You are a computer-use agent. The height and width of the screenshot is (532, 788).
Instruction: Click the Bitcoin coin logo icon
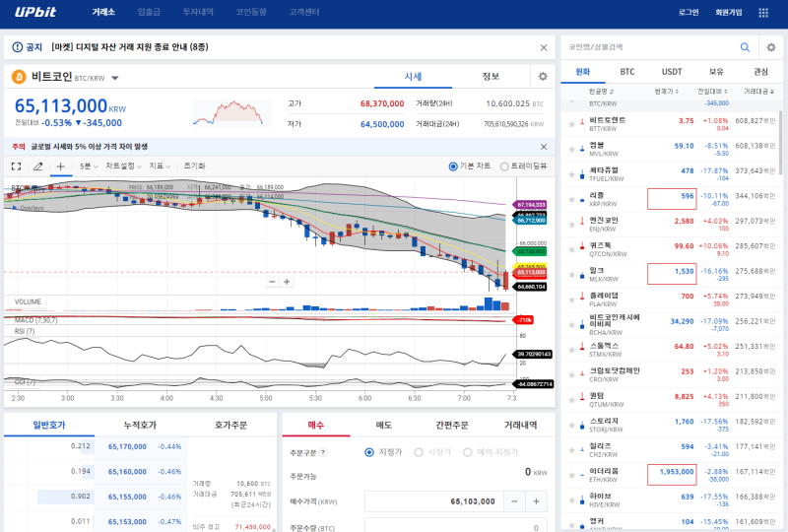tap(19, 77)
